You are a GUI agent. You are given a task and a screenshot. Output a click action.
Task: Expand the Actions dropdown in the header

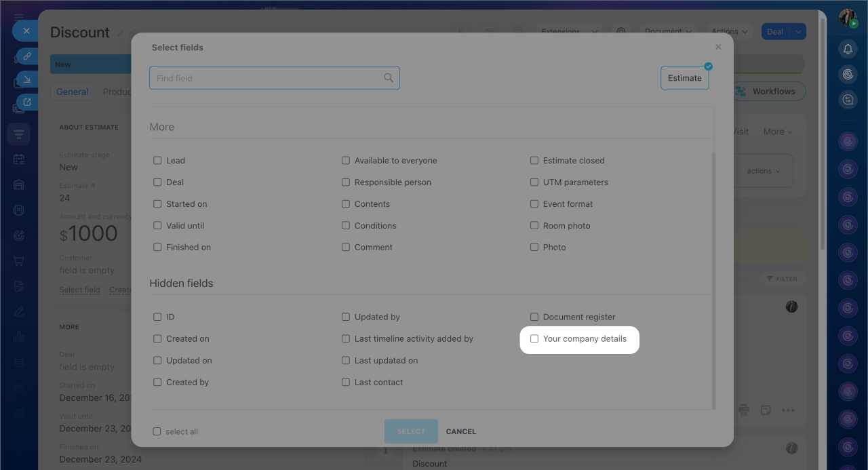730,32
